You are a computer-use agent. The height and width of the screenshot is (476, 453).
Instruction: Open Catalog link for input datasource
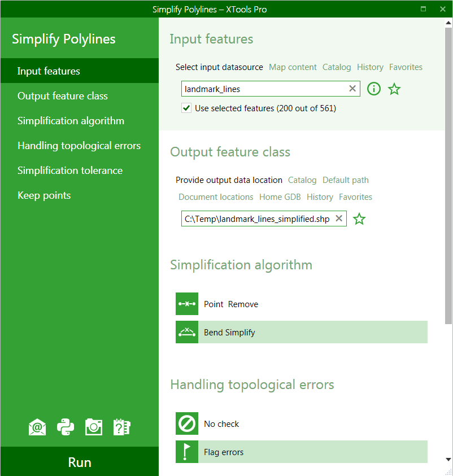pyautogui.click(x=337, y=67)
